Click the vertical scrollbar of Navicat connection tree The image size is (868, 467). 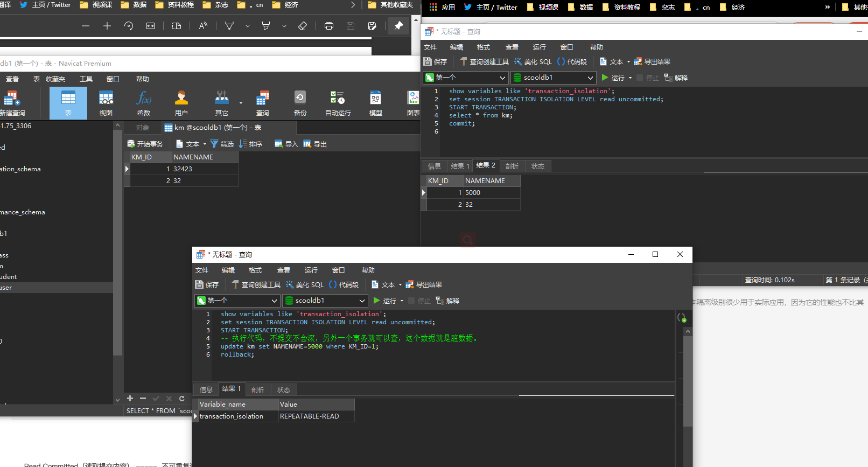point(118,242)
